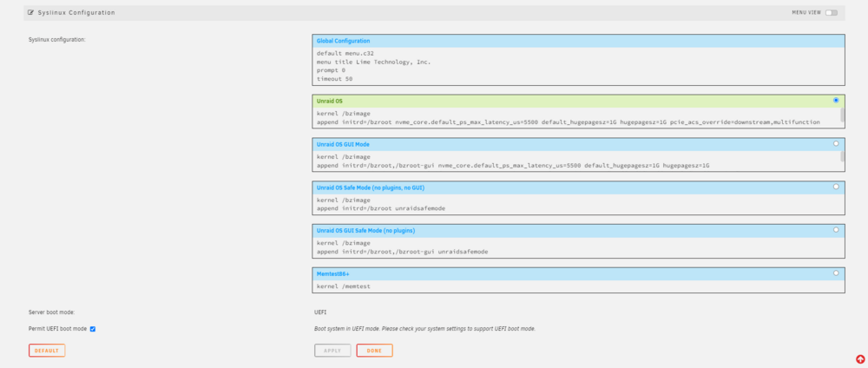
Task: Click the 'kernel /memtest' line
Action: 343,286
